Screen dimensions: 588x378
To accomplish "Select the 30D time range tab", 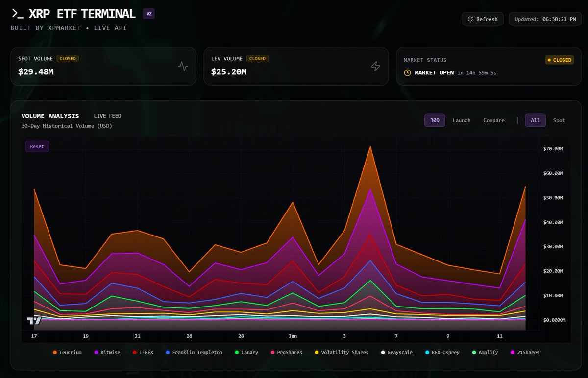I will [435, 120].
